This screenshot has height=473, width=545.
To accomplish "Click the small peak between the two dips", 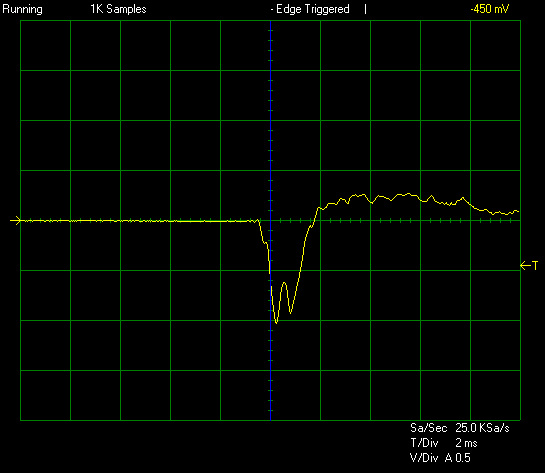I will tap(284, 284).
